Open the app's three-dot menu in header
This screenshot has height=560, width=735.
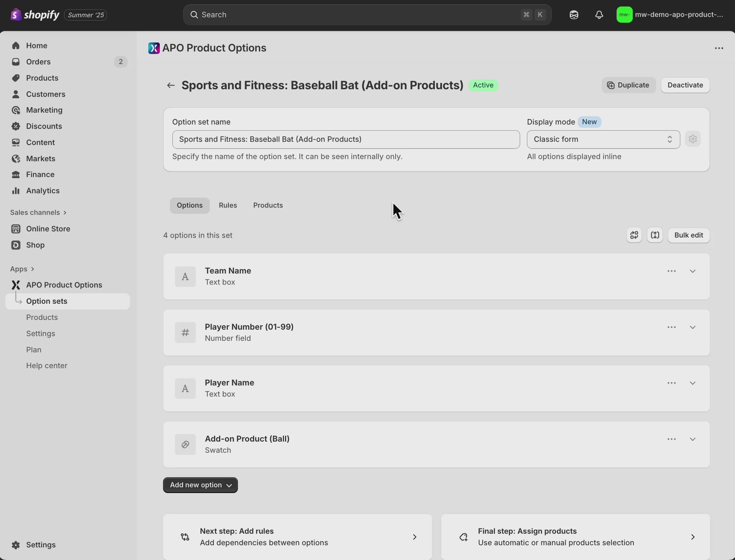click(719, 48)
